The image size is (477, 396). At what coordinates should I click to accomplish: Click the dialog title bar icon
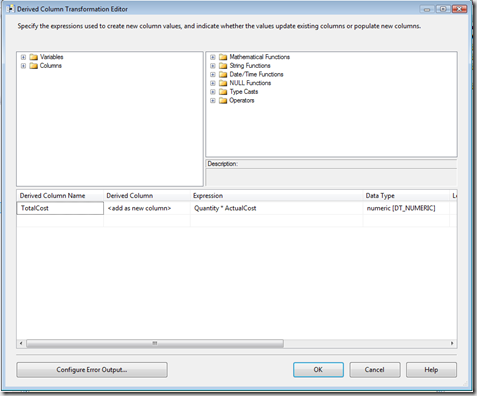click(x=10, y=9)
